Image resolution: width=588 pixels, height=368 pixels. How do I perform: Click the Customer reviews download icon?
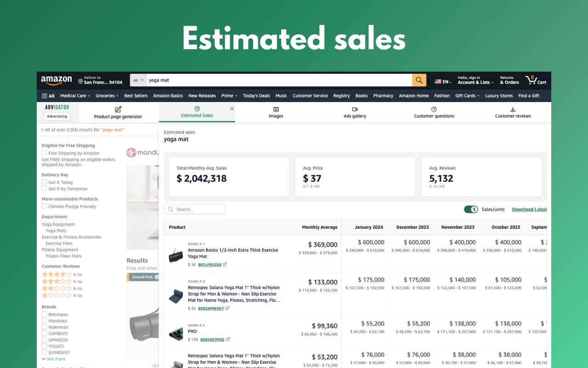(513, 109)
